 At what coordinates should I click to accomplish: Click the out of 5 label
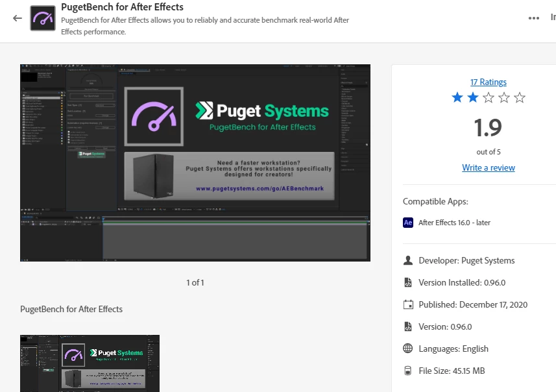coord(489,152)
